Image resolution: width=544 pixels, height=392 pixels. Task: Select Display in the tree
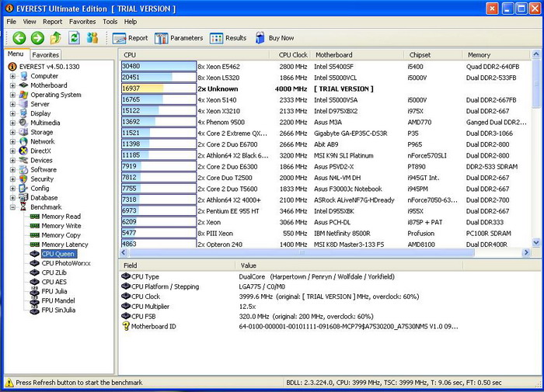coord(40,113)
